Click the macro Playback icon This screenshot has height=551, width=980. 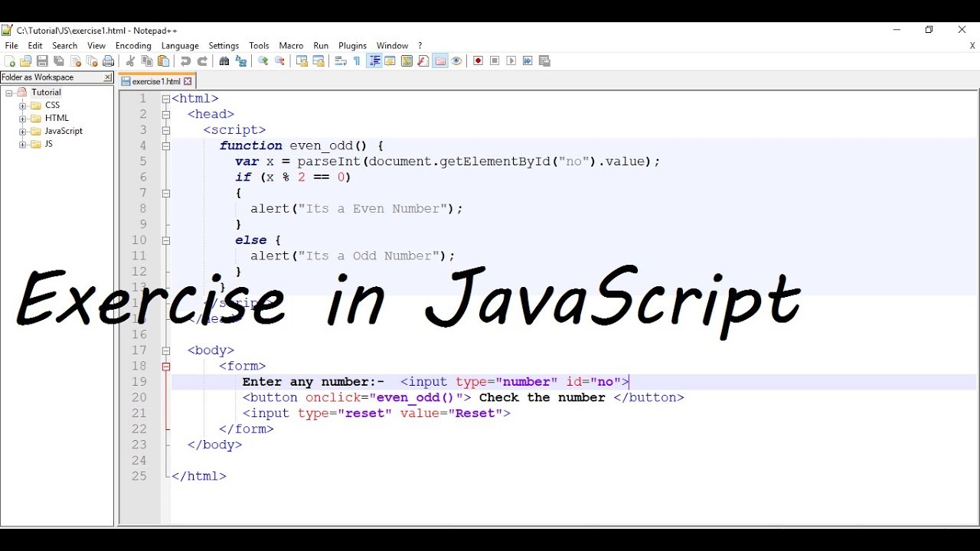point(511,61)
